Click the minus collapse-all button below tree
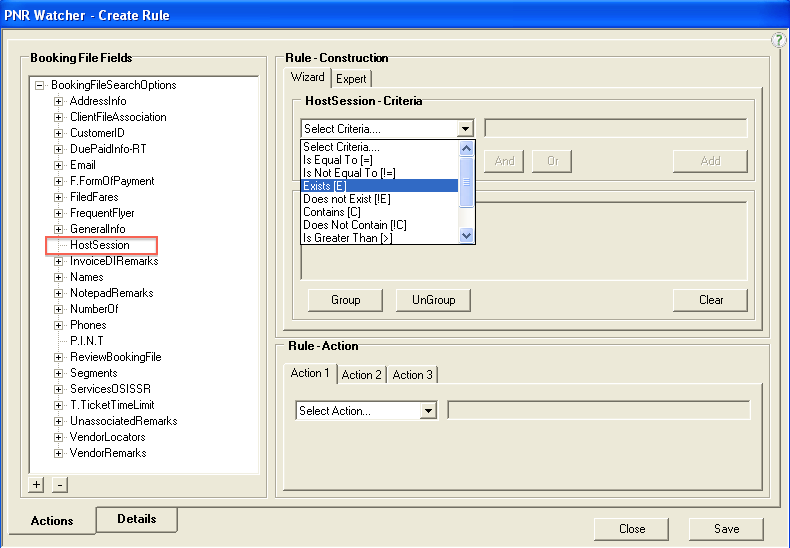 point(59,485)
